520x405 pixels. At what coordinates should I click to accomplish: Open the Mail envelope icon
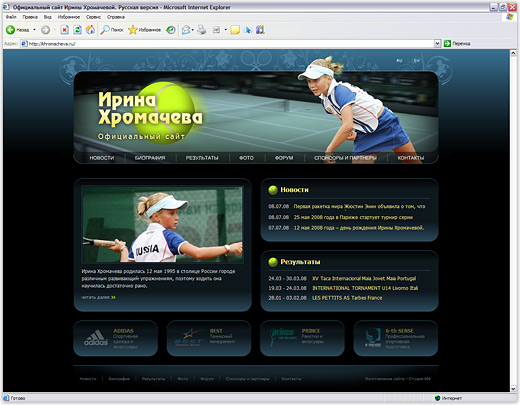186,30
